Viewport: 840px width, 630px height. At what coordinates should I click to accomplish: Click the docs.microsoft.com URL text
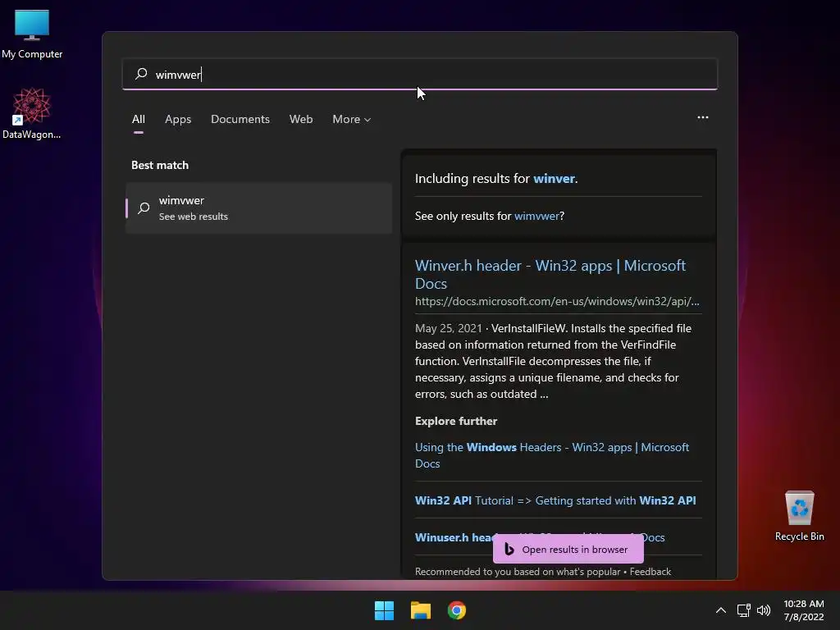click(x=557, y=301)
